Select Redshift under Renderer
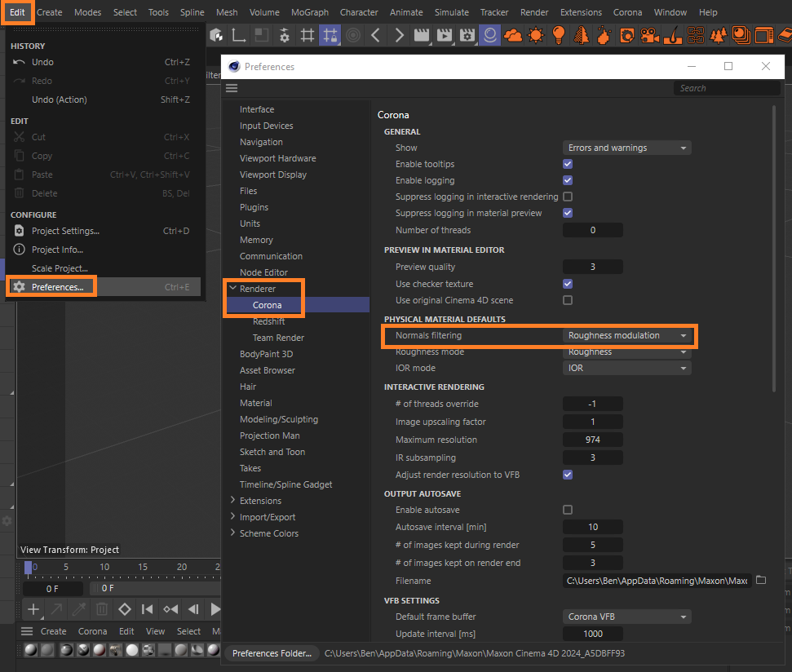Screen dimensions: 792x672 (268, 321)
